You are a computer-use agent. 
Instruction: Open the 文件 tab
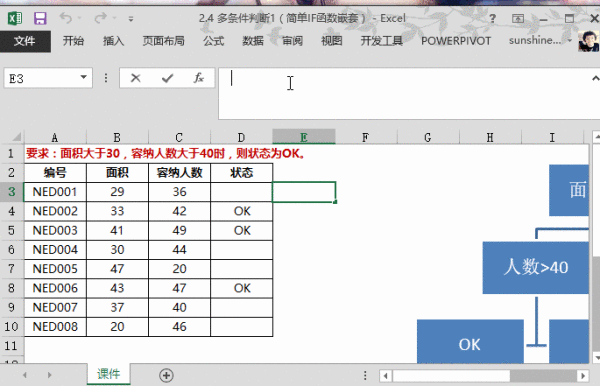(25, 41)
